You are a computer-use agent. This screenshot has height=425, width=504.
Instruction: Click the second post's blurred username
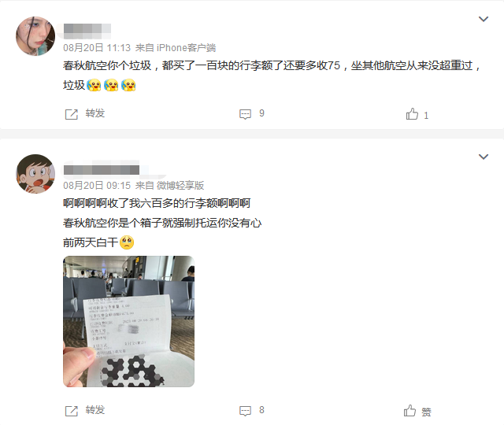[102, 170]
